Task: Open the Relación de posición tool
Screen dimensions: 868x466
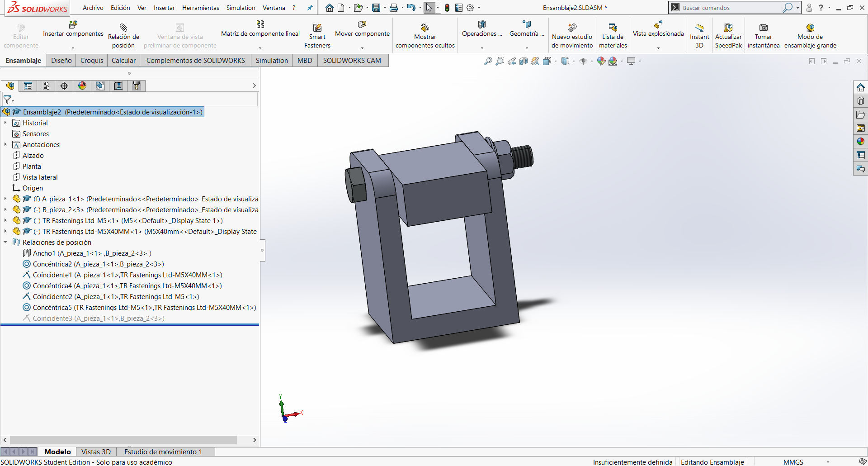Action: tap(123, 28)
